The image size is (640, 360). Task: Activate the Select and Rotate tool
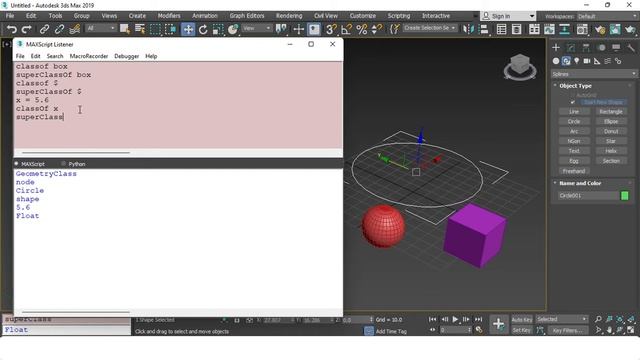point(203,29)
